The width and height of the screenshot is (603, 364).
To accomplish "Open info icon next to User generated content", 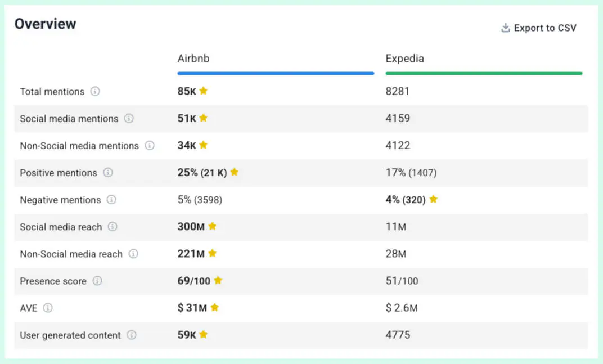I will pyautogui.click(x=132, y=335).
